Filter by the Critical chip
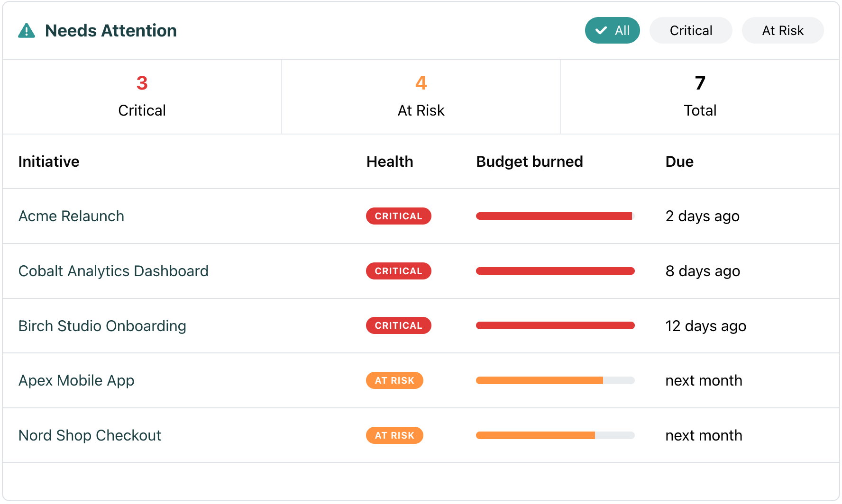842x504 pixels. pyautogui.click(x=691, y=30)
